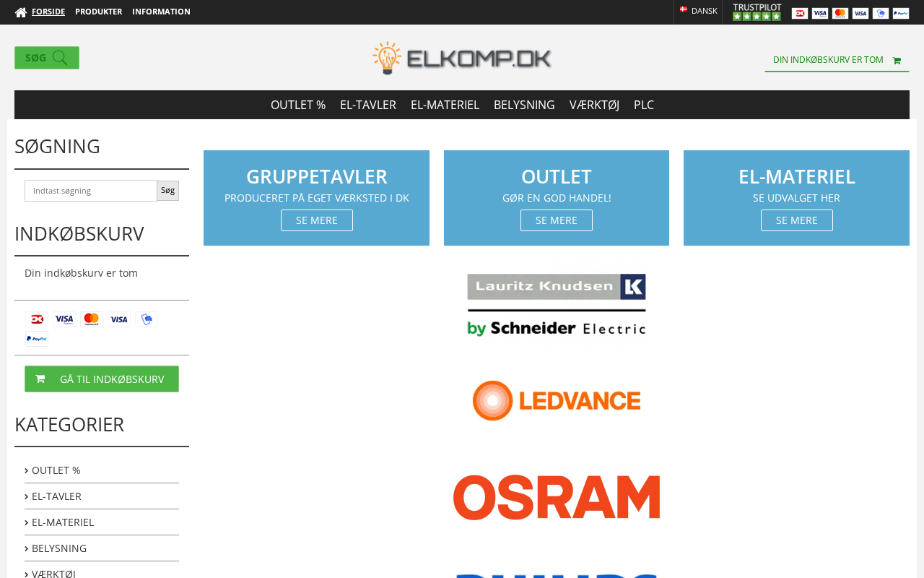Open the Lauritz Knudsen brand logo
Image resolution: width=924 pixels, height=578 pixels.
pyautogui.click(x=557, y=305)
